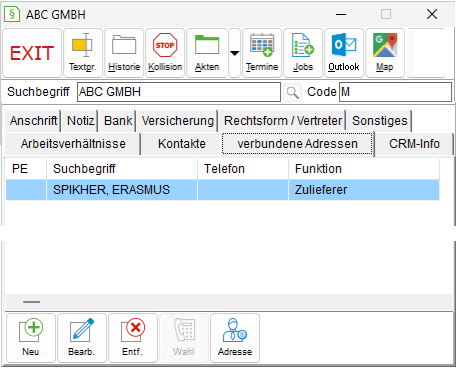Sort by the PE column header
457x369 pixels.
pyautogui.click(x=26, y=169)
